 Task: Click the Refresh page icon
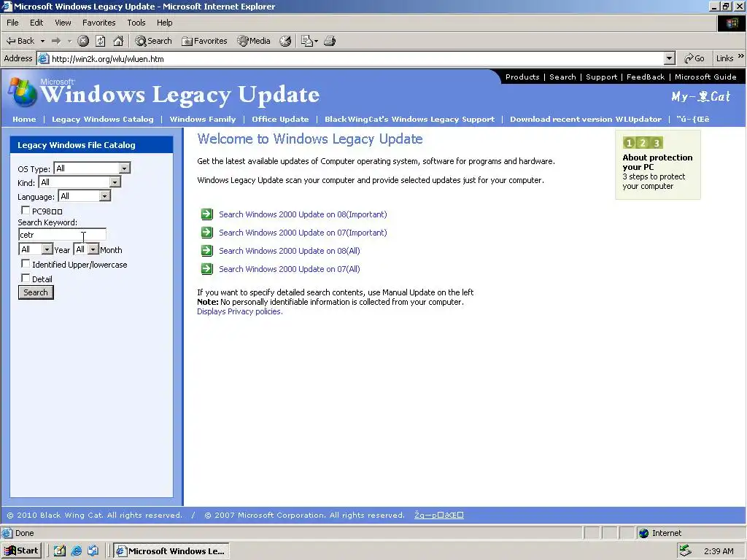(101, 41)
